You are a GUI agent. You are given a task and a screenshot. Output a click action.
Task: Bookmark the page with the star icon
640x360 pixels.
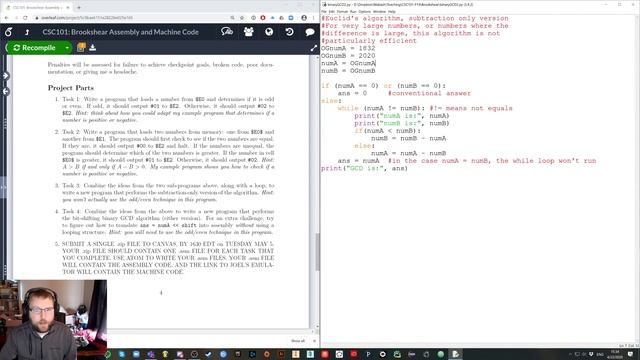(242, 18)
